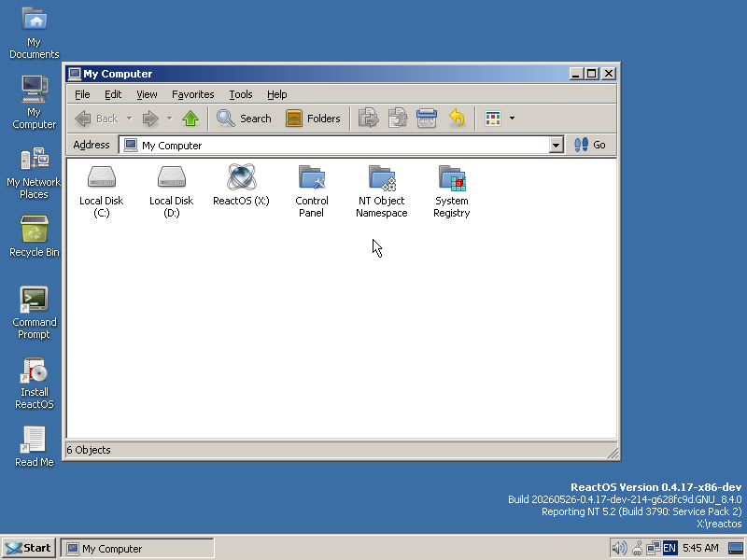Select My Network Places desktop icon

point(34,174)
